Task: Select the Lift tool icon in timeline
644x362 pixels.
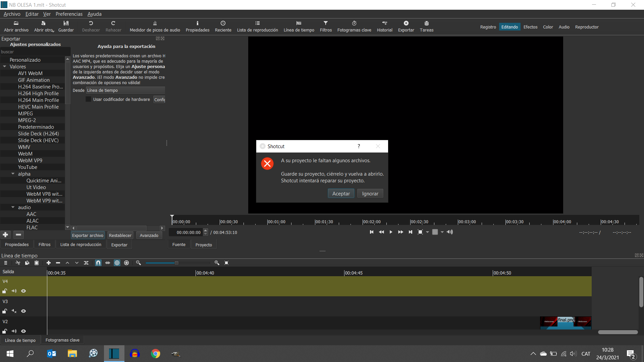Action: tap(68, 263)
